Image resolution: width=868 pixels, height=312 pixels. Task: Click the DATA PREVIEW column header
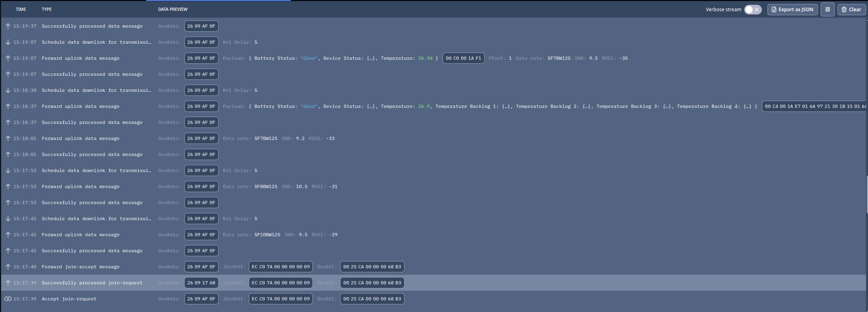point(173,9)
